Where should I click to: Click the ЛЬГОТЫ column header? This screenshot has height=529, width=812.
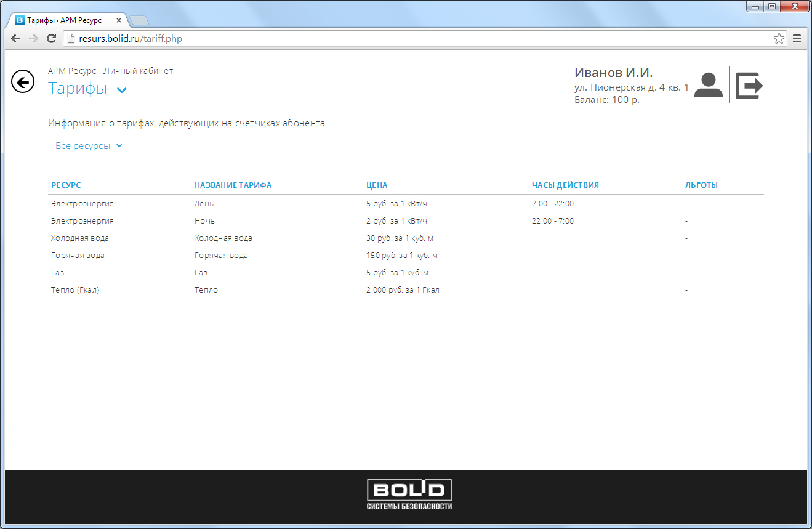coord(701,185)
